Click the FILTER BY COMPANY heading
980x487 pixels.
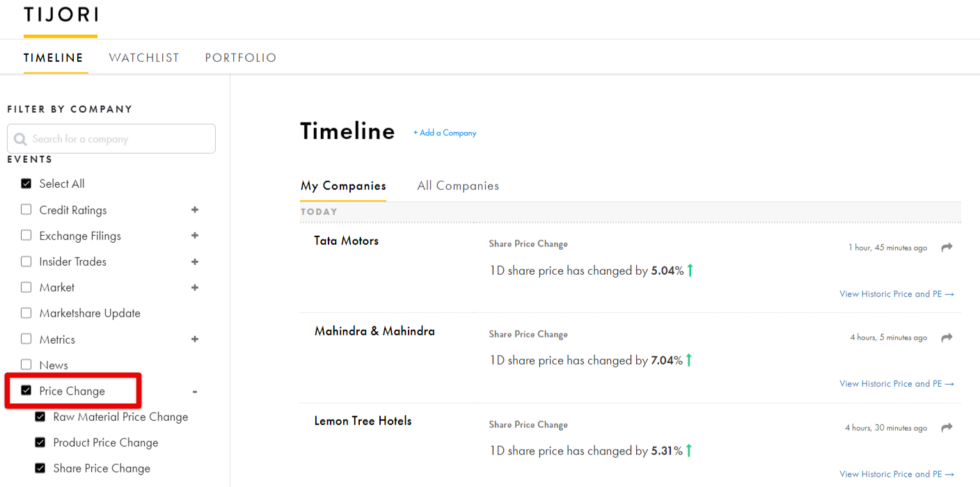70,109
